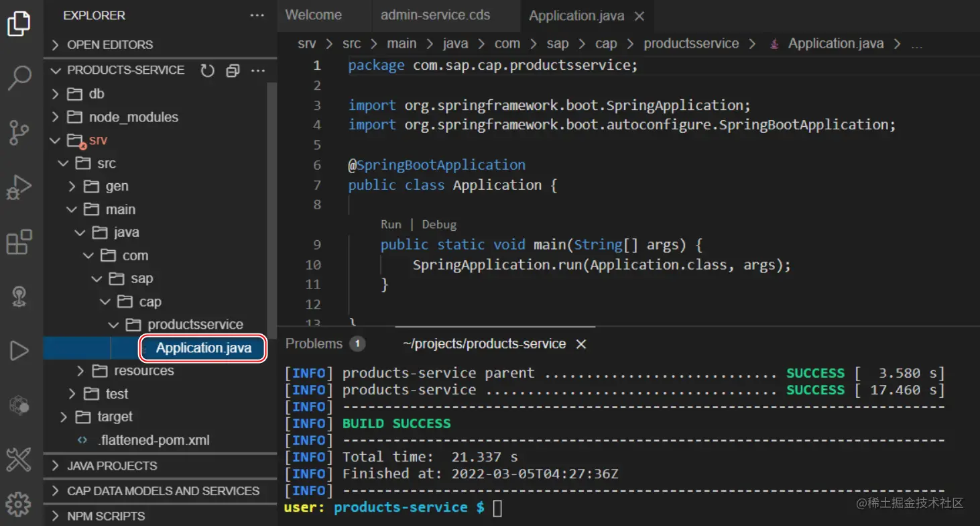Open the Problems panel tab
Viewport: 980px width, 526px height.
tap(314, 344)
